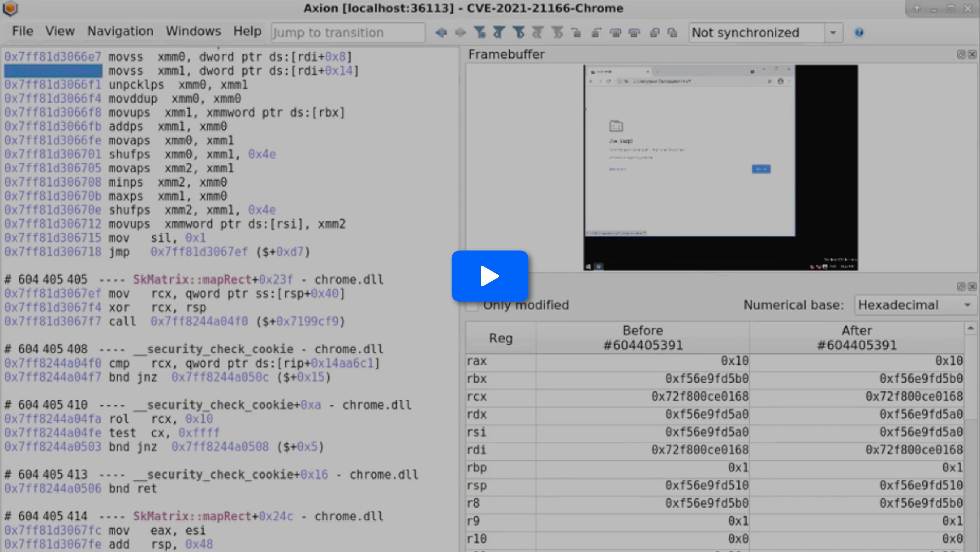980x552 pixels.
Task: Click the Framebuffer panel float icon
Action: point(961,54)
